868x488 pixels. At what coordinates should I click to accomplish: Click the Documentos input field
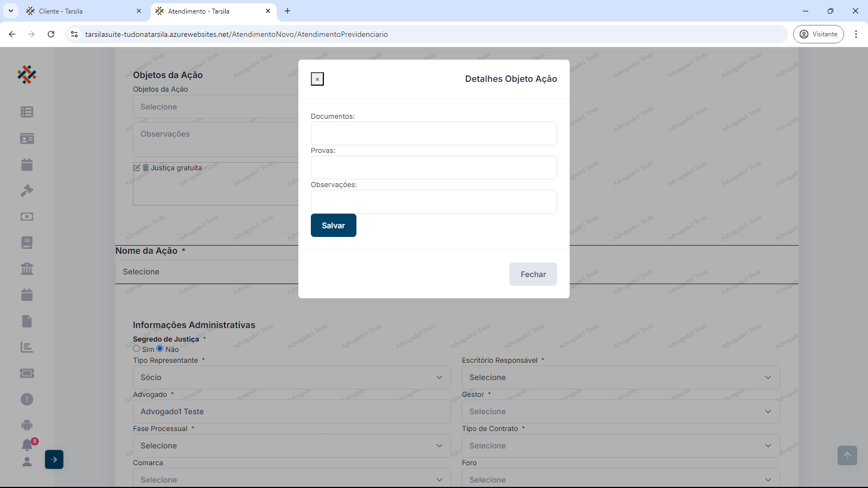click(x=433, y=133)
